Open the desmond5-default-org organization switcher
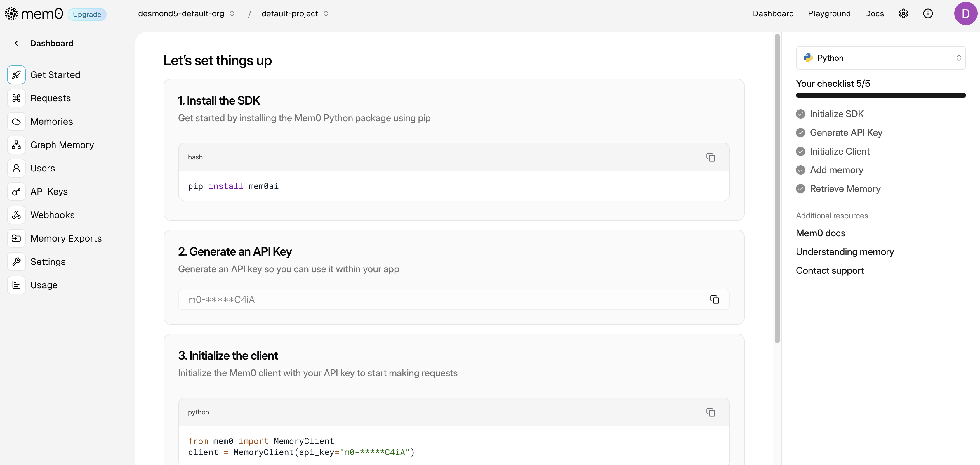This screenshot has width=980, height=465. click(186, 14)
